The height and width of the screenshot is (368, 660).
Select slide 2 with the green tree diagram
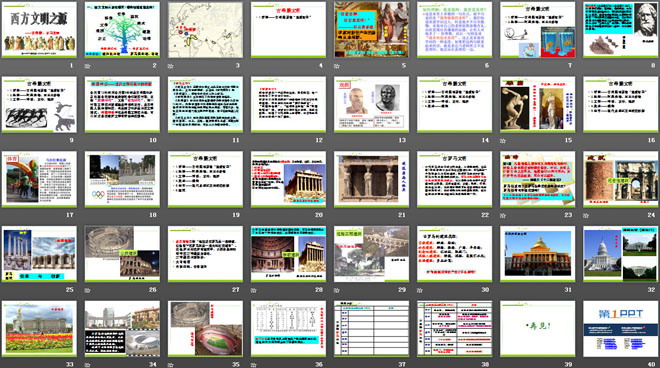[122, 29]
